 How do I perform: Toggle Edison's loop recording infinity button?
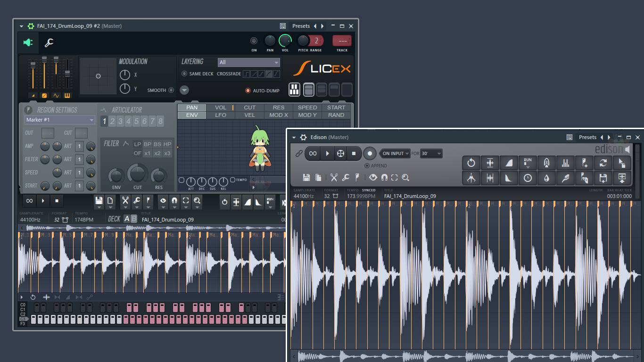[x=313, y=153]
